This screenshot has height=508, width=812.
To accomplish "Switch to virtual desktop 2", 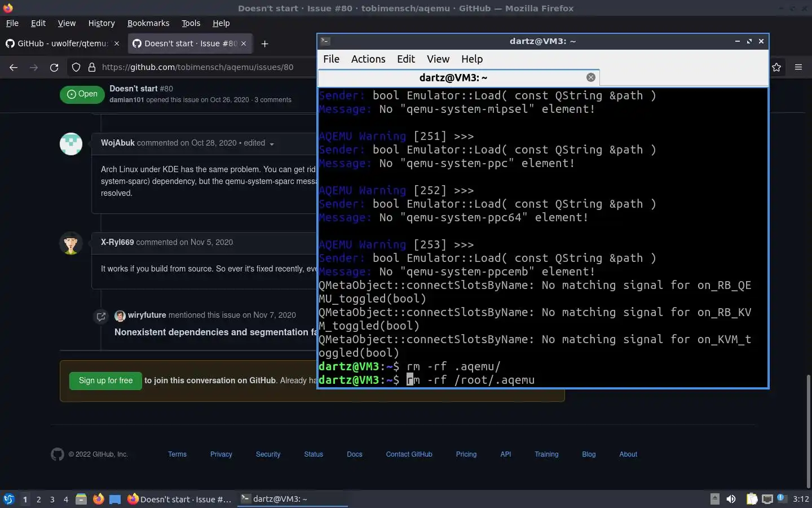I will [x=38, y=499].
